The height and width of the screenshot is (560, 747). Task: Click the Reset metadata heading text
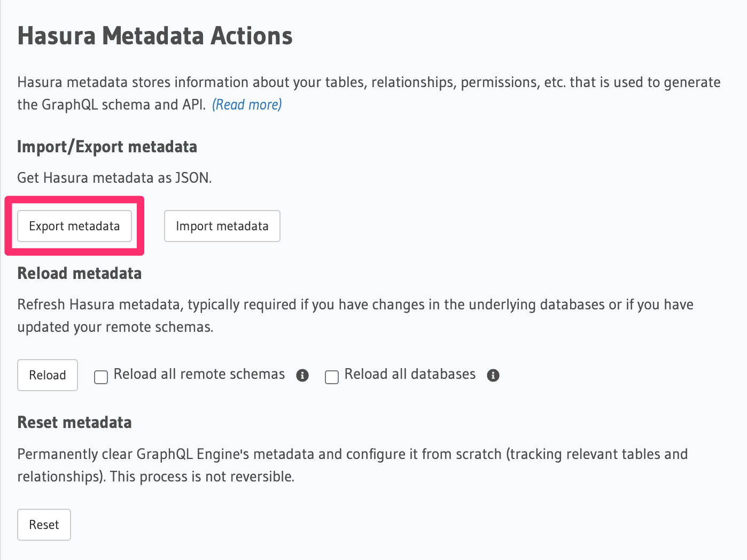coord(74,422)
